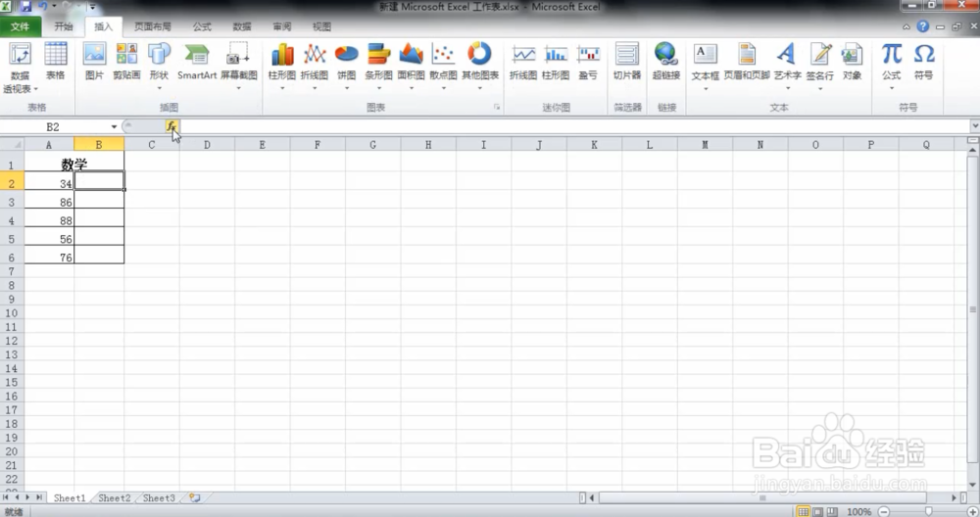
Task: Switch to Normal view in status bar
Action: 804,511
